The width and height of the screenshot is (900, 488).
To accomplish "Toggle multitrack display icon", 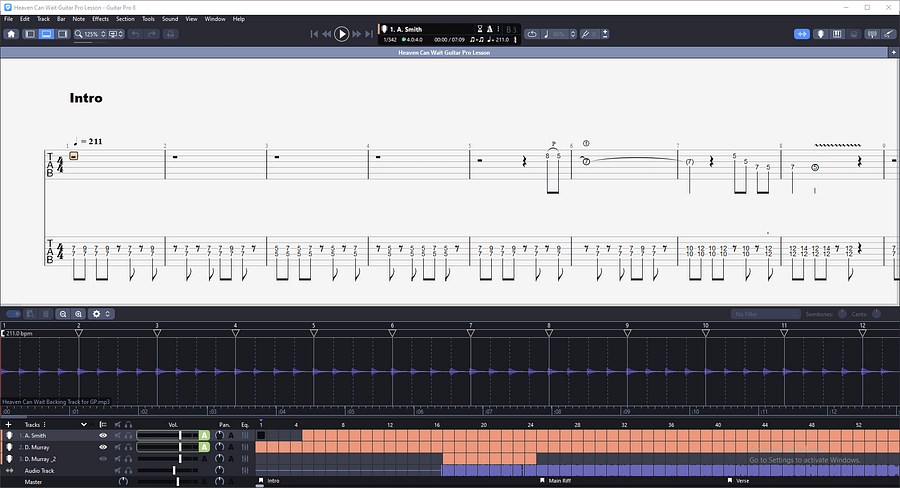I will point(103,425).
